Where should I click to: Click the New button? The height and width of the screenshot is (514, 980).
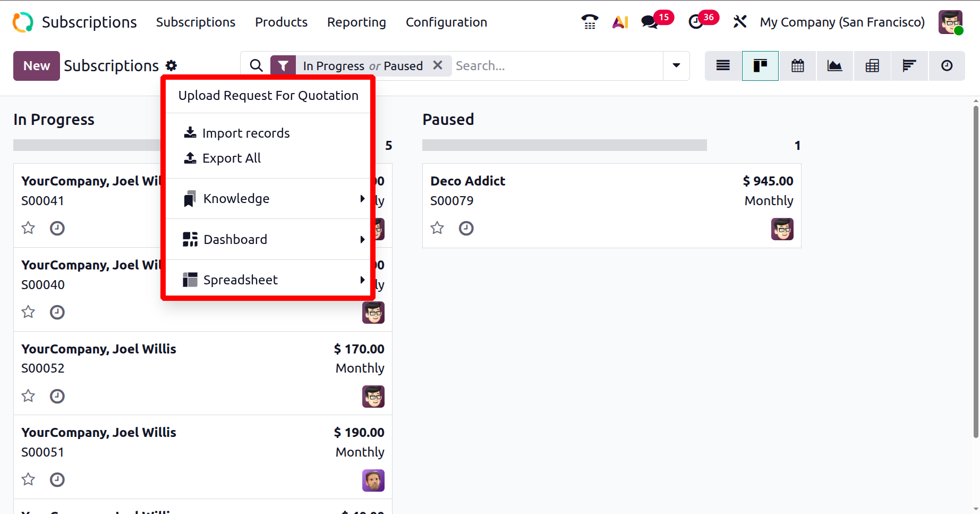coord(37,66)
